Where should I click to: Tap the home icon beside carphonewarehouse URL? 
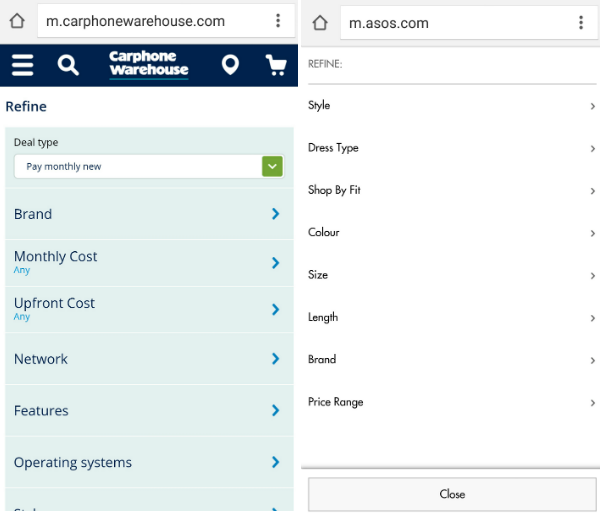point(17,21)
